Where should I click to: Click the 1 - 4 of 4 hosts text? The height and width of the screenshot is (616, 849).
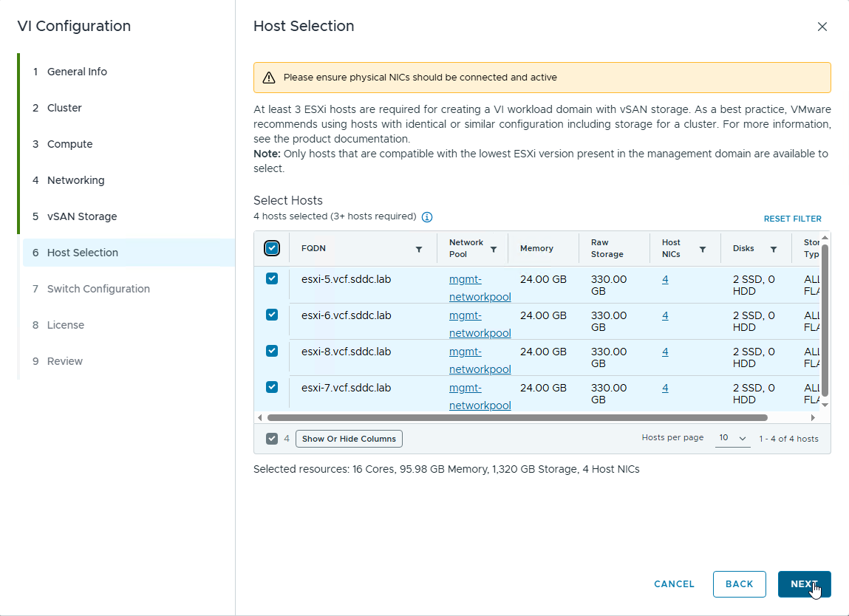(788, 439)
